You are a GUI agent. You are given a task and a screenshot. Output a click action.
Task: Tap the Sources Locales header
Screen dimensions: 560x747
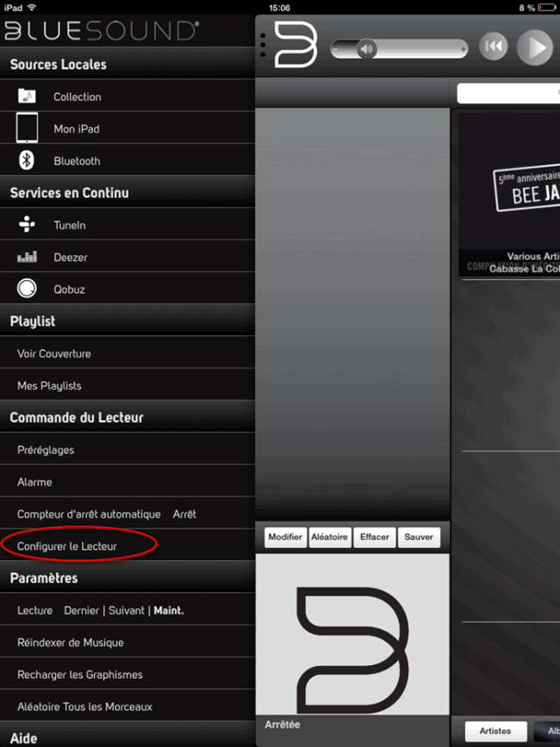click(x=128, y=64)
